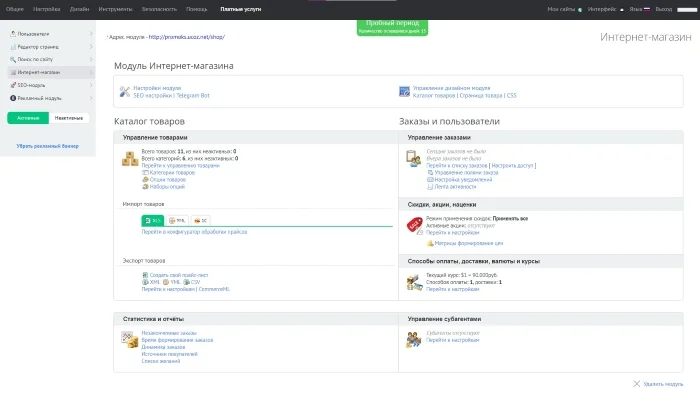Select the green XLS import tab
Screen dimensions: 700x400
point(153,221)
